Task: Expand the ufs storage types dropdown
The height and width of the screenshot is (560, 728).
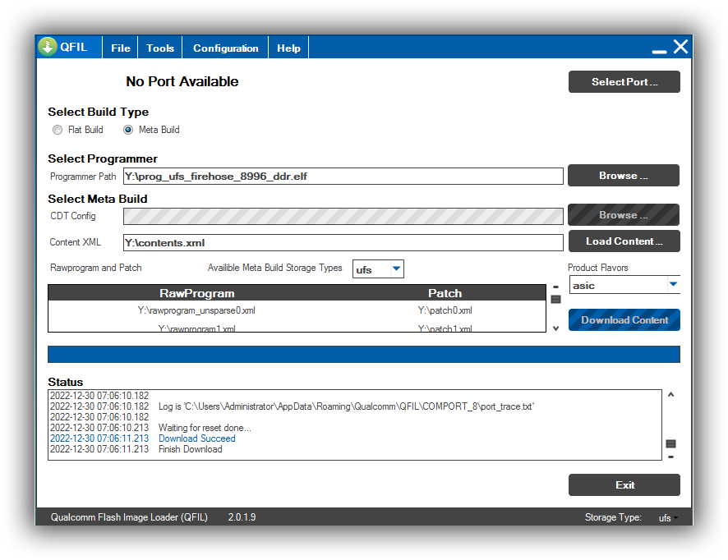Action: [397, 269]
